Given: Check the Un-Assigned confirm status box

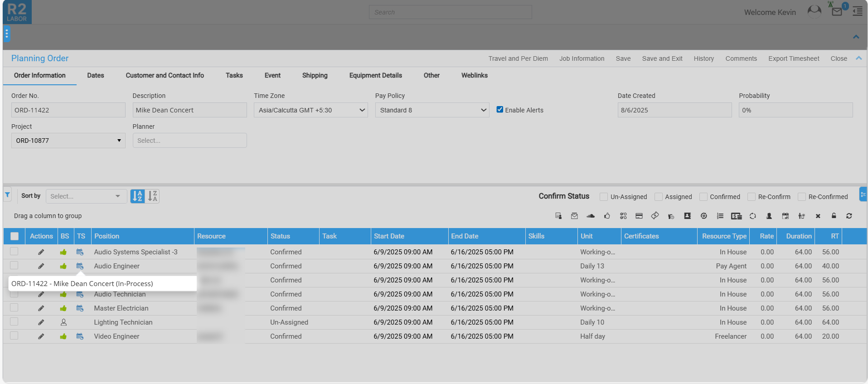Looking at the screenshot, I should [x=604, y=197].
